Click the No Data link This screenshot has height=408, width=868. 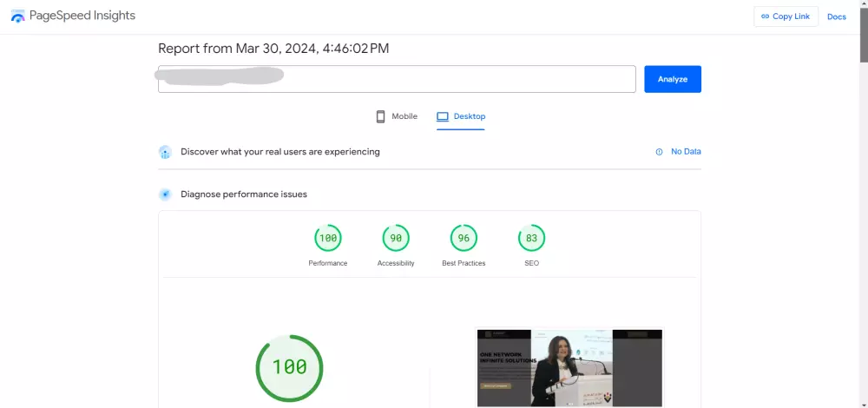click(686, 152)
